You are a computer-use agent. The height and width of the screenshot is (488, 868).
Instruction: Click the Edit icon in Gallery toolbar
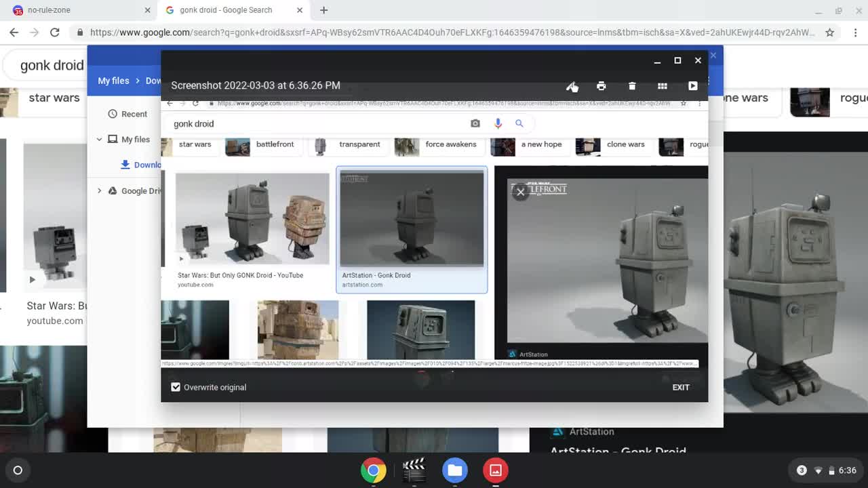pos(572,86)
